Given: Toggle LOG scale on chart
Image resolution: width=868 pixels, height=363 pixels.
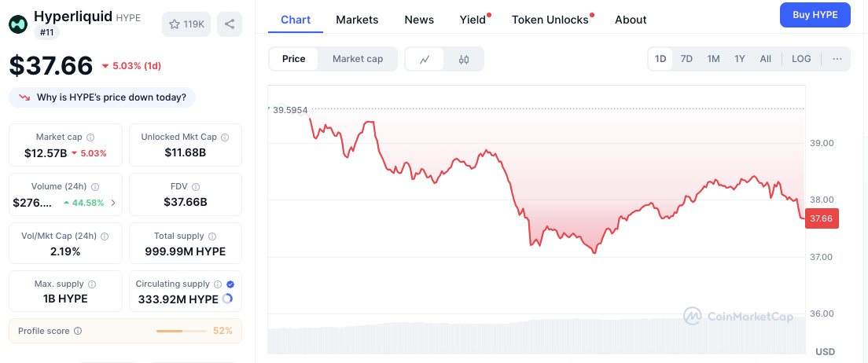Looking at the screenshot, I should (801, 59).
